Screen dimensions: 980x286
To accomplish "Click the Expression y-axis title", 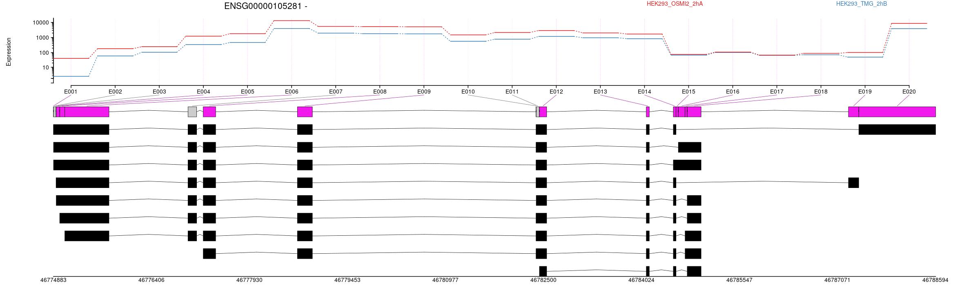I will (x=9, y=52).
